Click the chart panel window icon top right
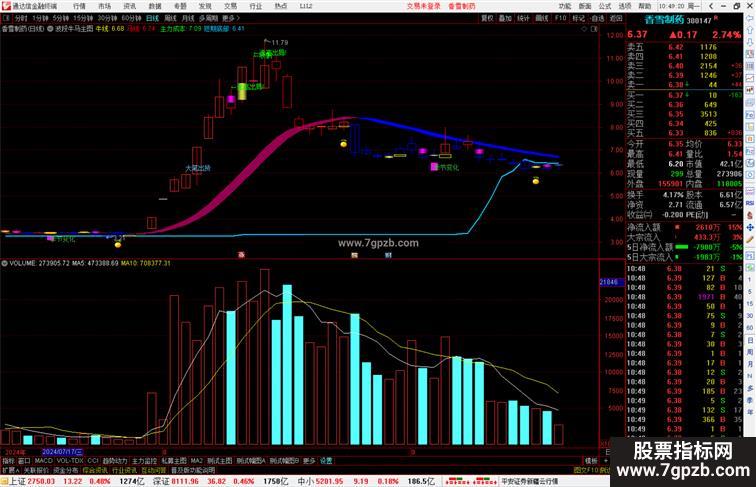 click(594, 29)
